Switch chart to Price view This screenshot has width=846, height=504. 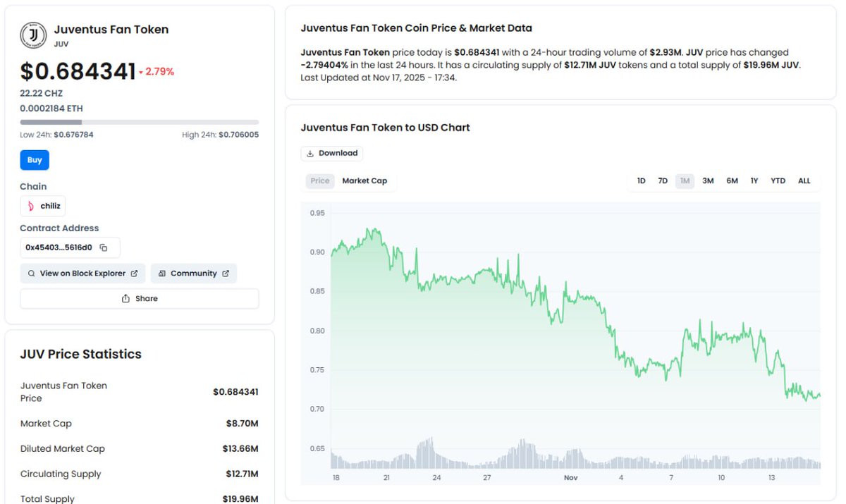click(320, 181)
